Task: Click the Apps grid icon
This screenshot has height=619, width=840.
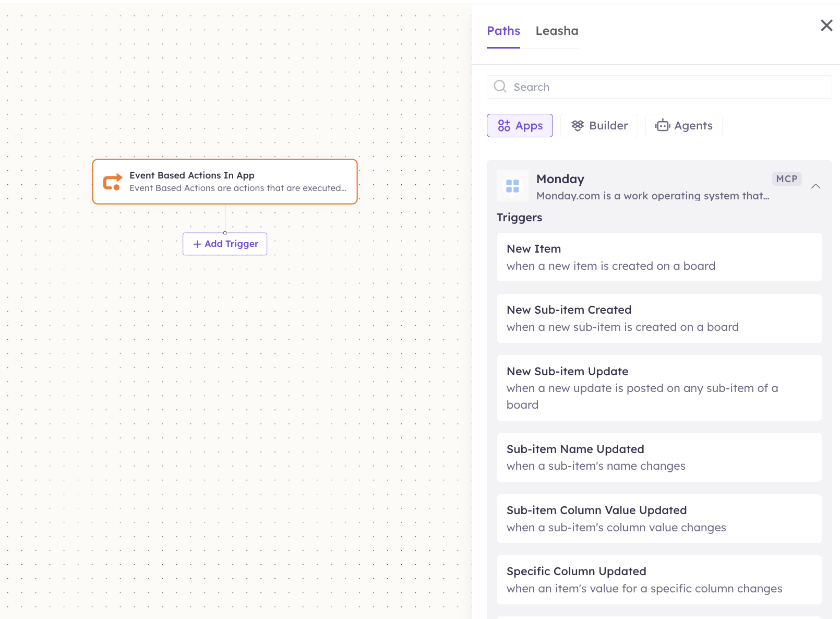Action: pos(503,125)
